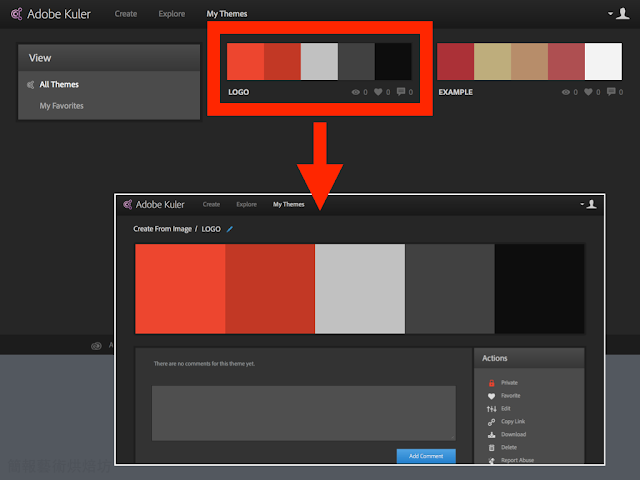Select the large light gray swatch in detail view
Viewport: 640px width, 480px height.
(x=360, y=289)
